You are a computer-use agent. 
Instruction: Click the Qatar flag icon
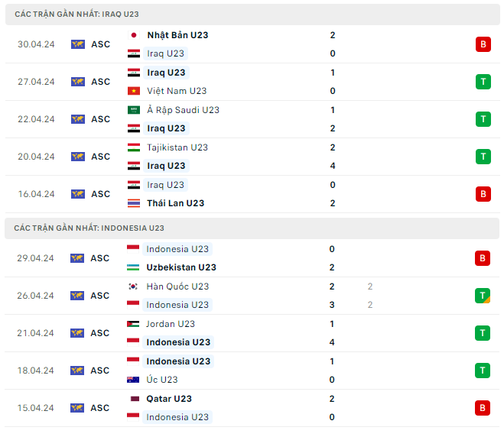pyautogui.click(x=134, y=399)
